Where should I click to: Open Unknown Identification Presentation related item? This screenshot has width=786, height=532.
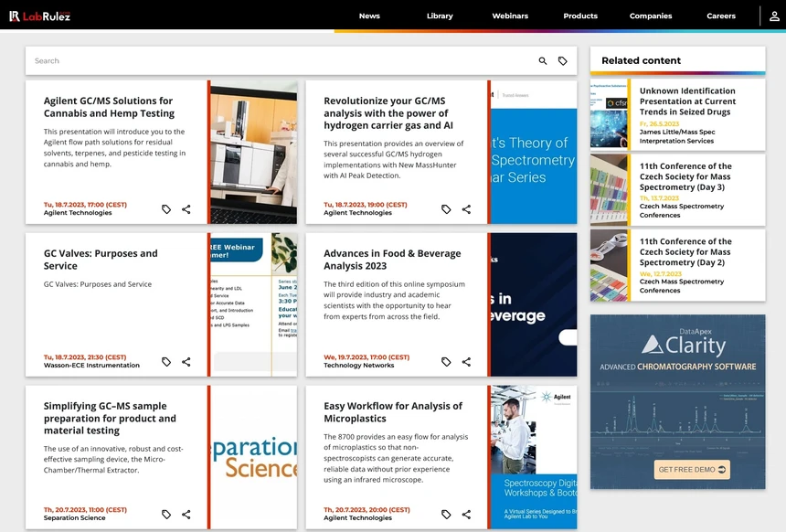pyautogui.click(x=687, y=101)
